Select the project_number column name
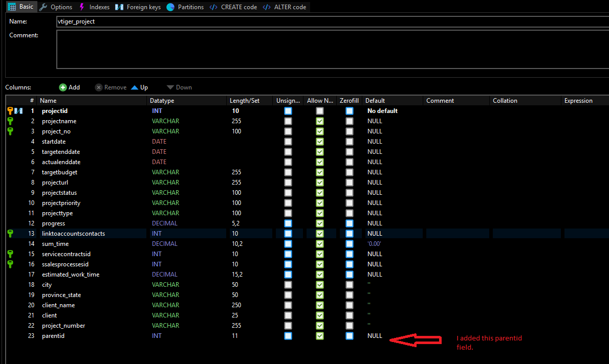 pyautogui.click(x=63, y=326)
